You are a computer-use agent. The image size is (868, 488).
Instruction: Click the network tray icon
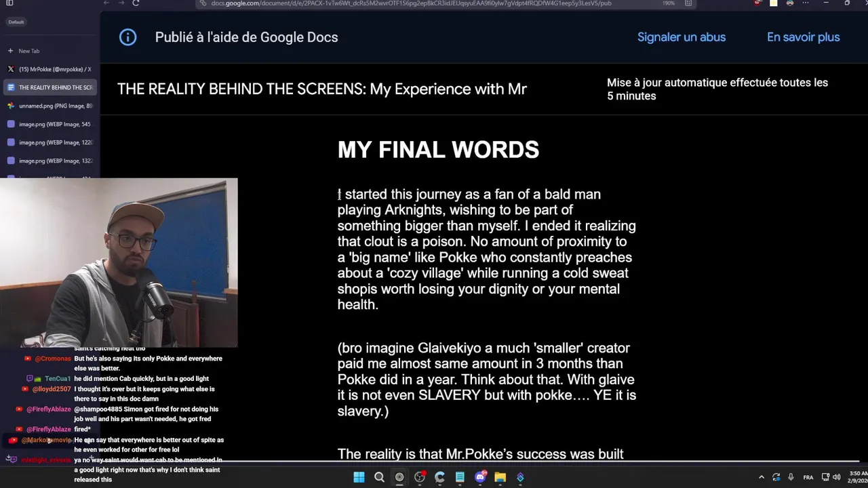(x=826, y=477)
